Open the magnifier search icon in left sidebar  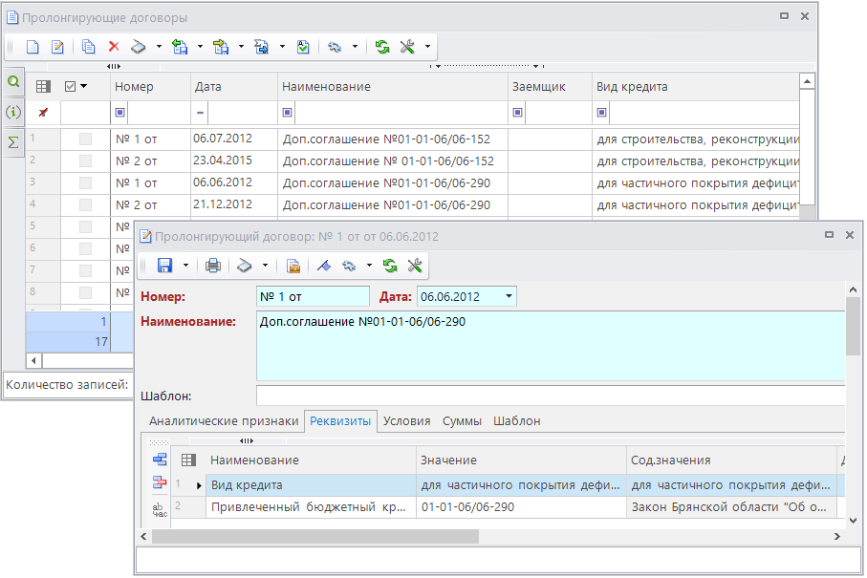13,81
